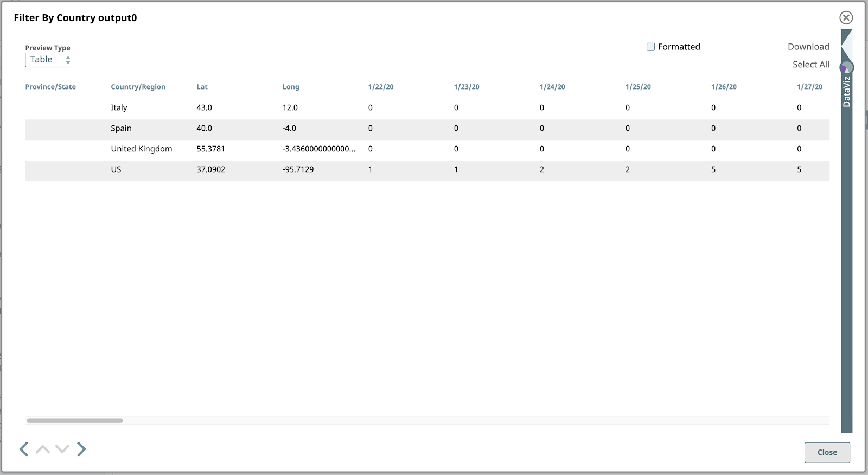The height and width of the screenshot is (475, 868).
Task: Click the Long column header
Action: (291, 87)
